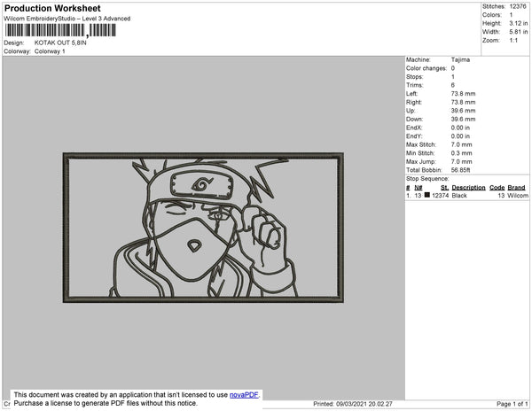Select the Left value 73.8 mm
The image size is (532, 411).
pos(463,94)
